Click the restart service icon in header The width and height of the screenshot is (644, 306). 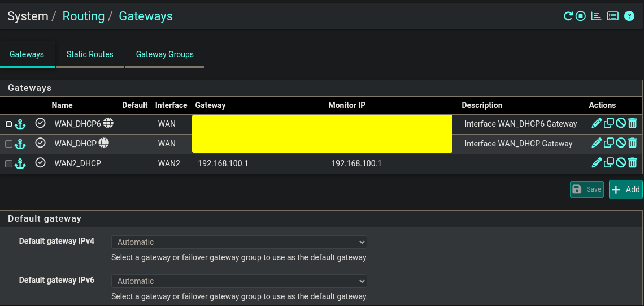pos(568,16)
